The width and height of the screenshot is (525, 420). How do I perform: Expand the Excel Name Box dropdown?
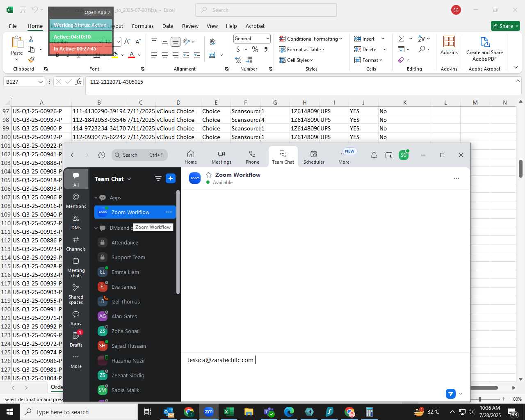point(40,82)
